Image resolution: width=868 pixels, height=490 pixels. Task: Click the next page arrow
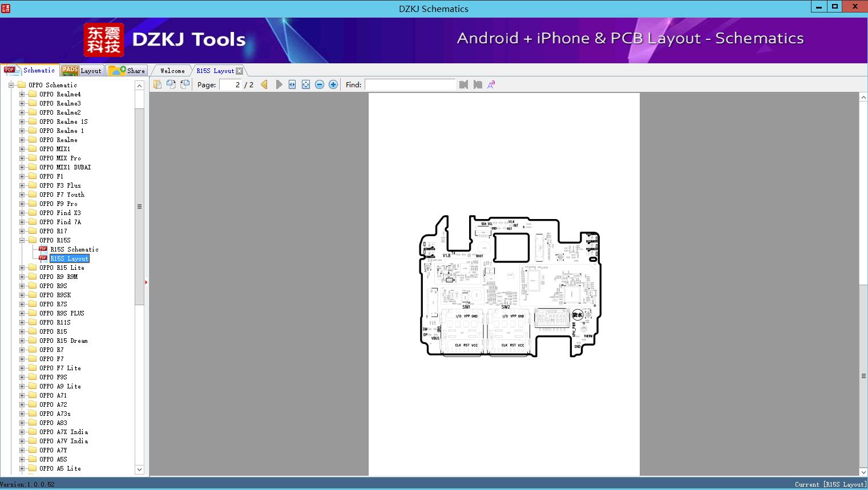tap(279, 84)
